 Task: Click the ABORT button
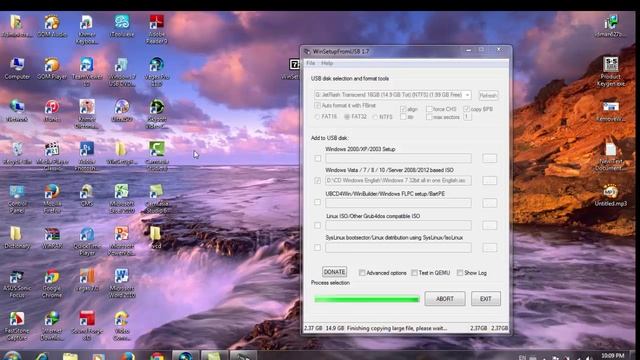point(445,299)
